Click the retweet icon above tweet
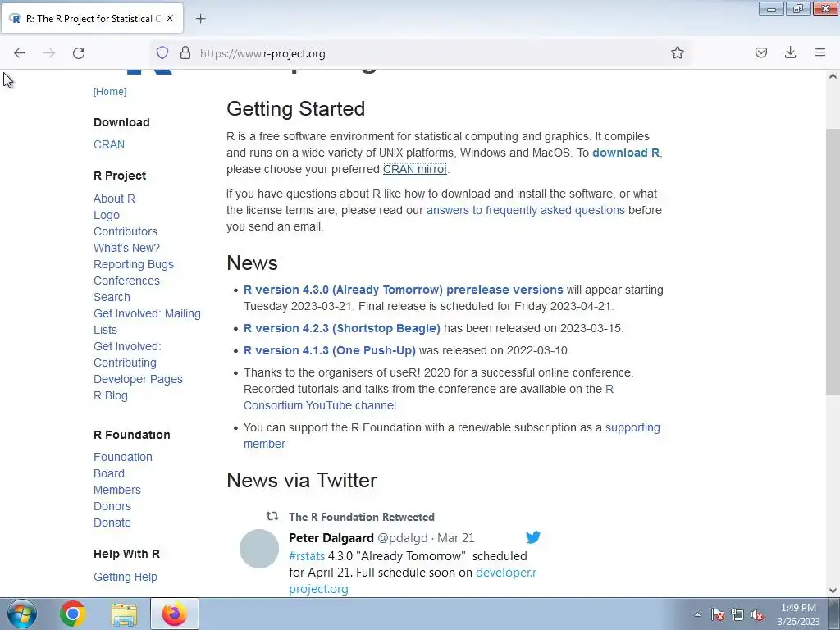Image resolution: width=840 pixels, height=630 pixels. [272, 516]
